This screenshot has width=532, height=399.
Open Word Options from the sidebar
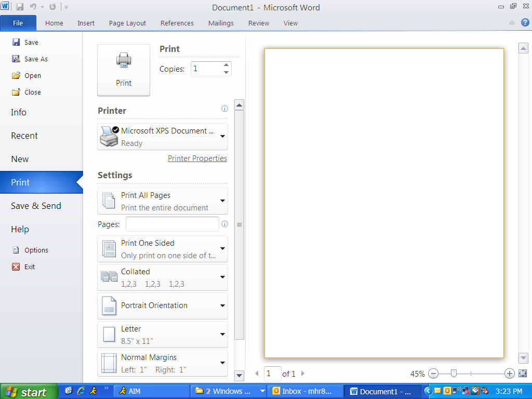[x=30, y=250]
